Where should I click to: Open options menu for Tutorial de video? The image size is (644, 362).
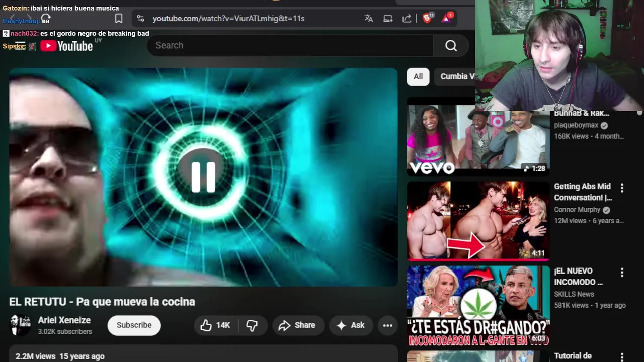tap(622, 356)
